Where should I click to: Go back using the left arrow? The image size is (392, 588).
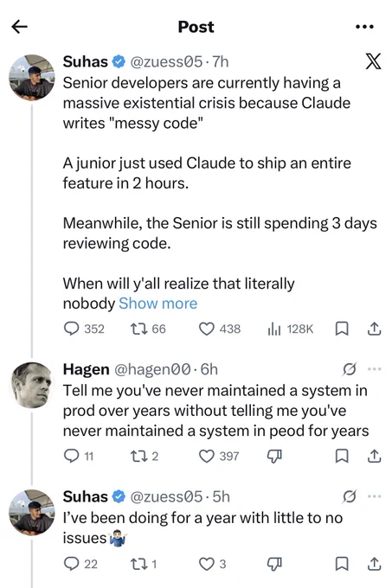pyautogui.click(x=19, y=27)
